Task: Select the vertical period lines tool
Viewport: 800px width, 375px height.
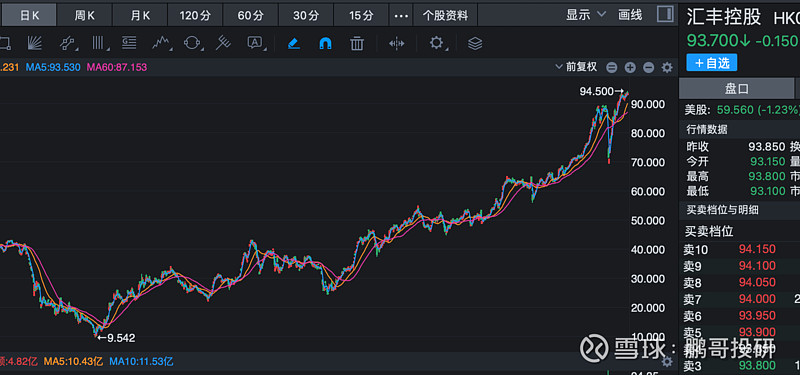Action: click(99, 43)
